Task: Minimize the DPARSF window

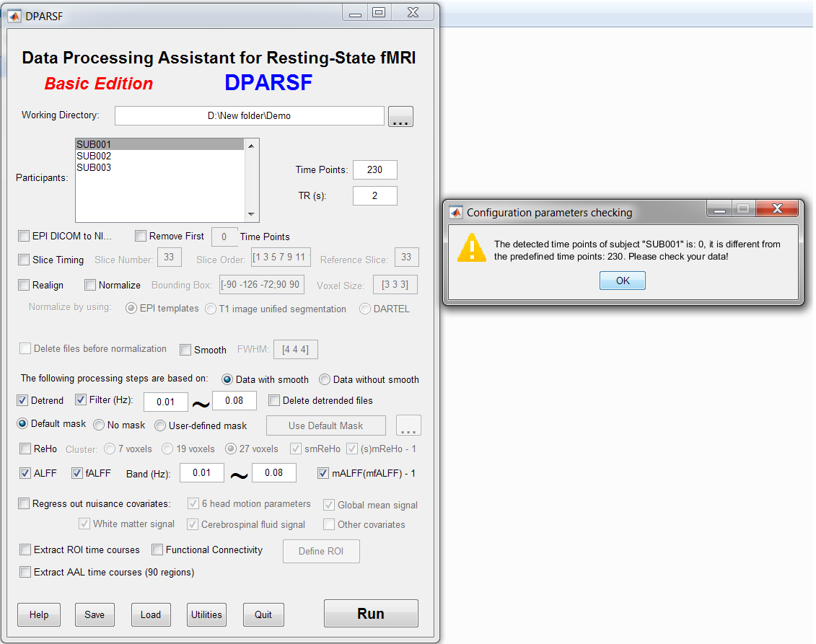Action: 355,13
